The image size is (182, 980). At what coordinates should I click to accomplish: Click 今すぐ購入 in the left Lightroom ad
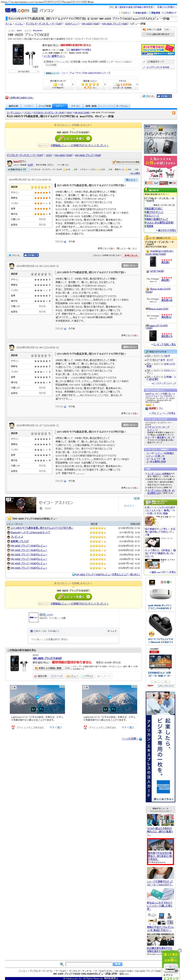[56, 727]
